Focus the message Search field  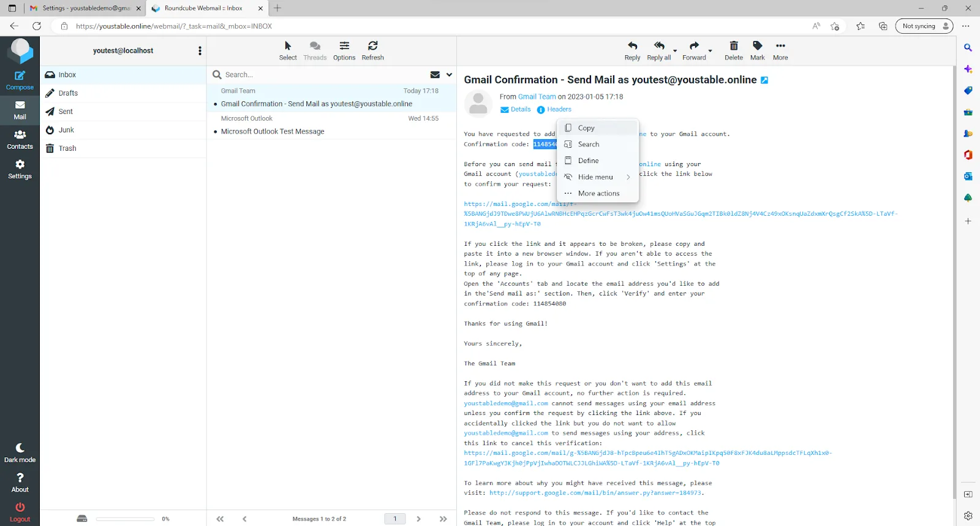pyautogui.click(x=325, y=75)
